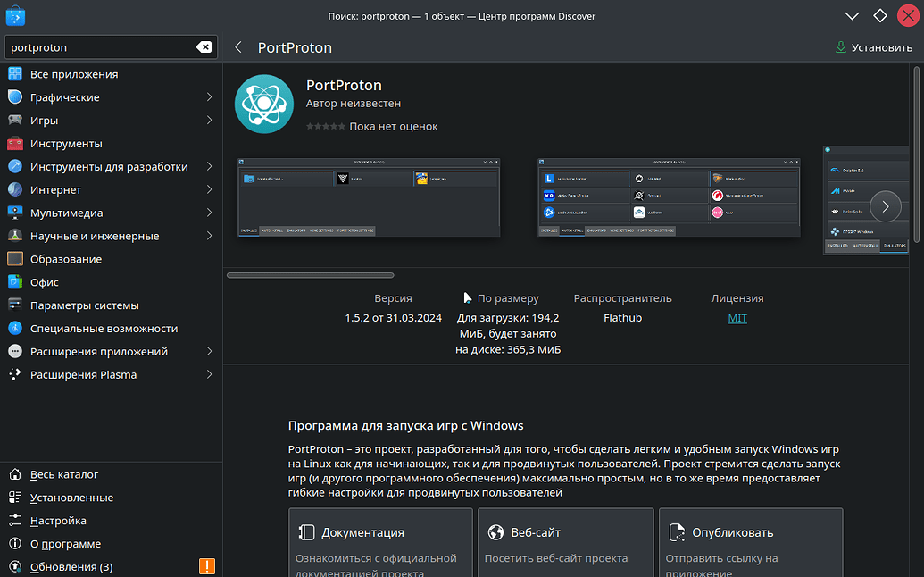
Task: Click the back arrow next to PortProton title
Action: [x=238, y=47]
